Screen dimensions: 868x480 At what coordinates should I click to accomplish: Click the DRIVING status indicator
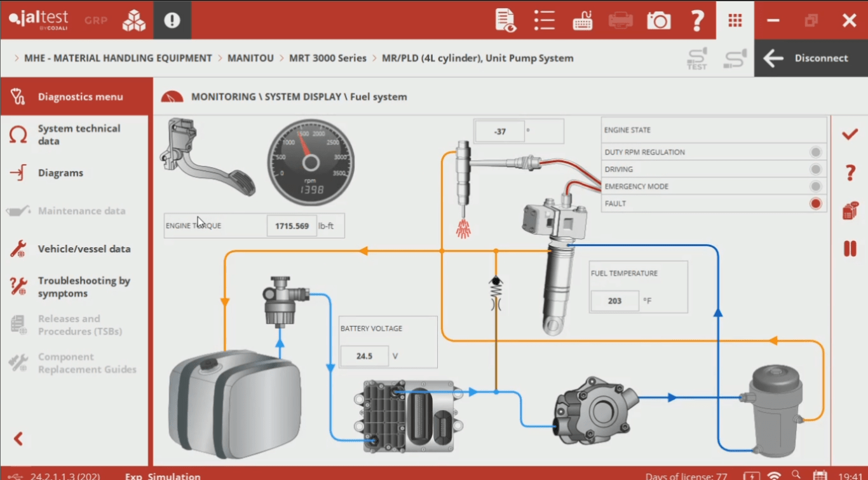(x=816, y=169)
